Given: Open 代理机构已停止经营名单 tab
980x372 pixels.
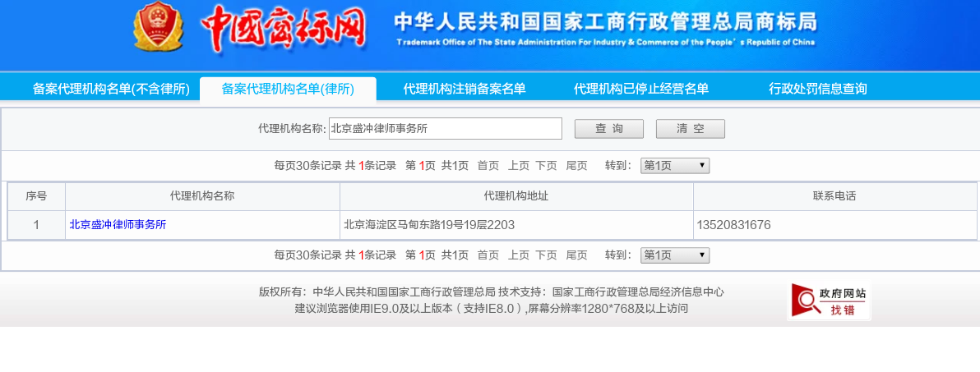Looking at the screenshot, I should pos(641,90).
